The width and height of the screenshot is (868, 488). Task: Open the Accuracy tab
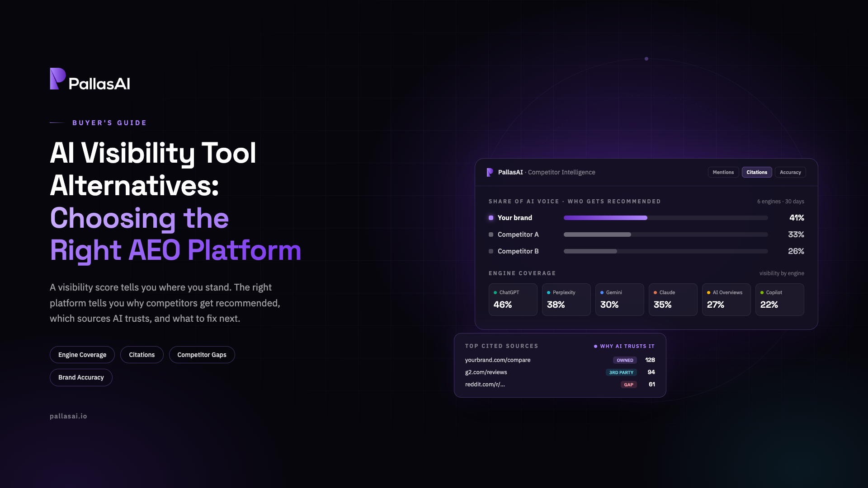tap(790, 172)
